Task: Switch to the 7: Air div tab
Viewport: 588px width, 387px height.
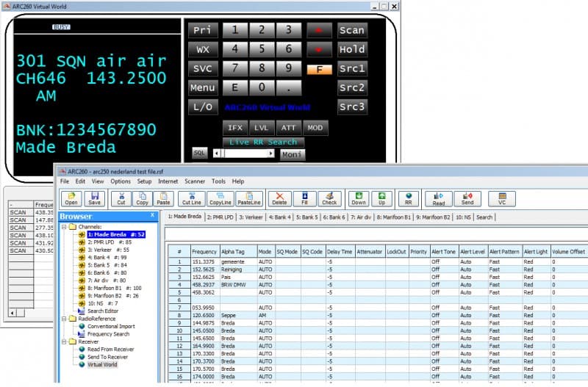Action: click(361, 217)
